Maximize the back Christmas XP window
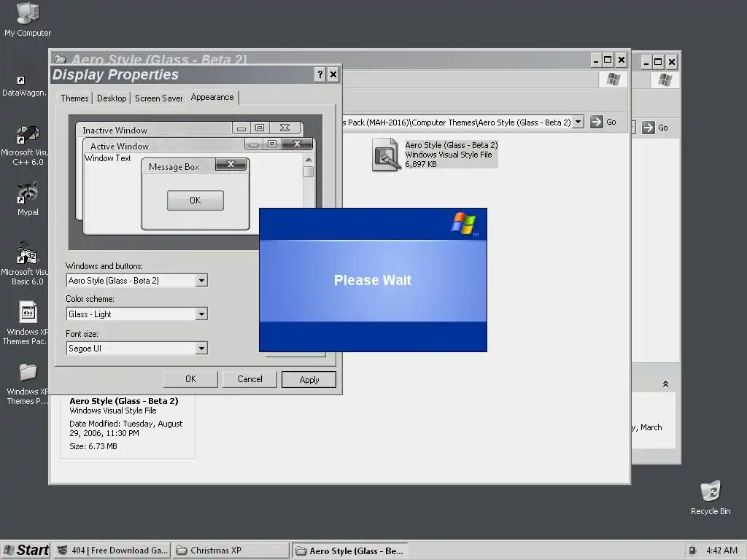Screen dimensions: 747x560 click(x=658, y=62)
